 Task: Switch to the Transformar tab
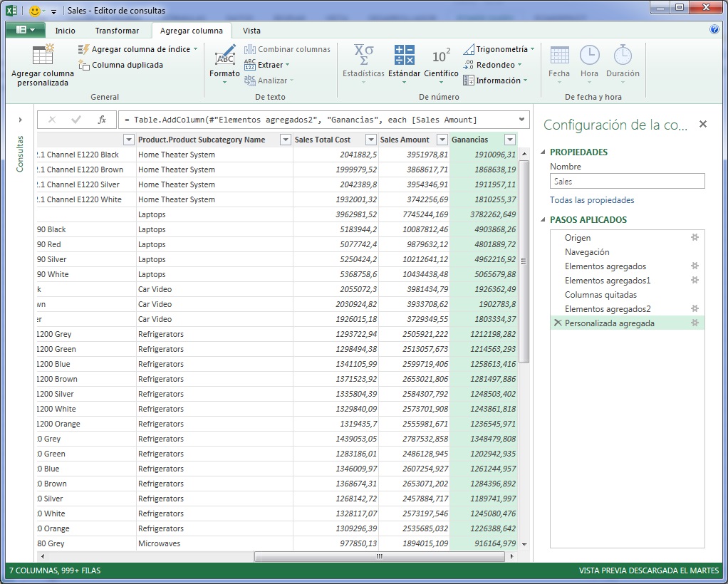click(x=118, y=31)
